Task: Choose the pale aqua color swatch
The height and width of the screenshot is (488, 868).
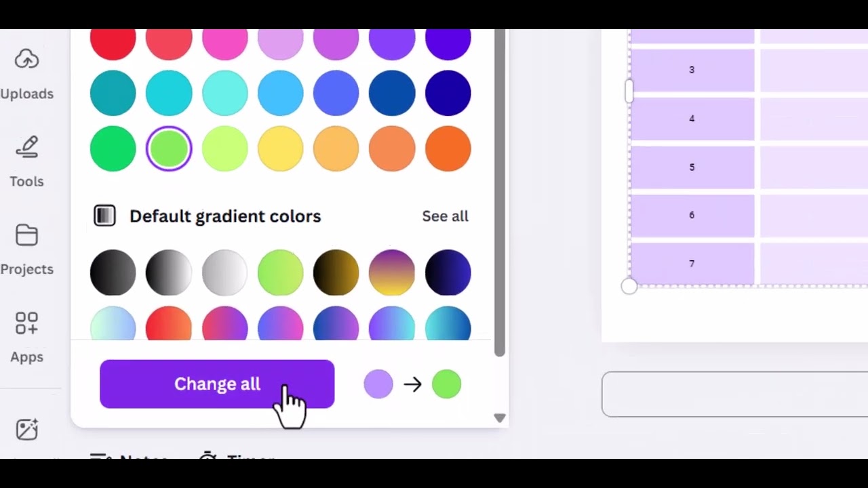Action: pos(224,93)
